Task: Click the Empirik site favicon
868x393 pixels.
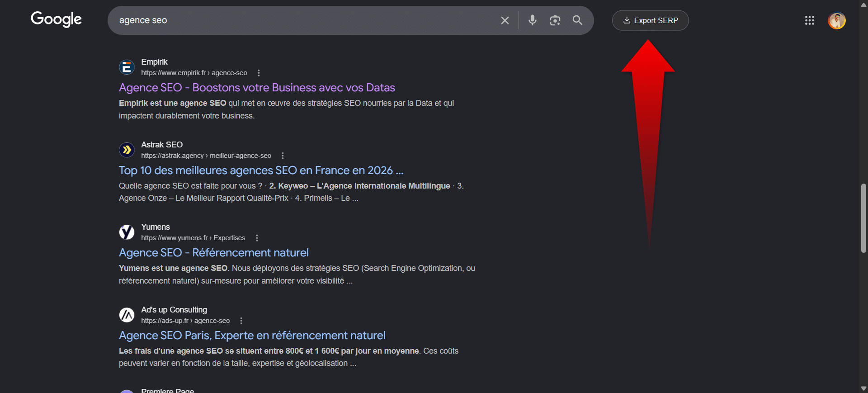Action: 127,67
